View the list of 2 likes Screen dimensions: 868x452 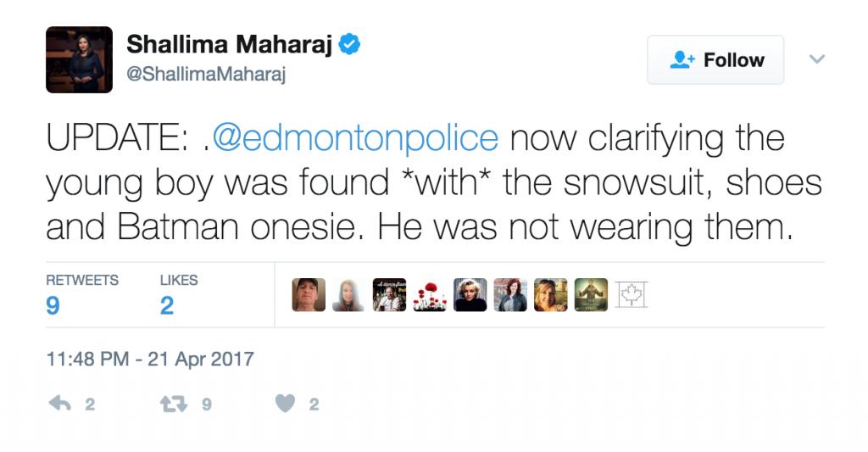pos(178,294)
